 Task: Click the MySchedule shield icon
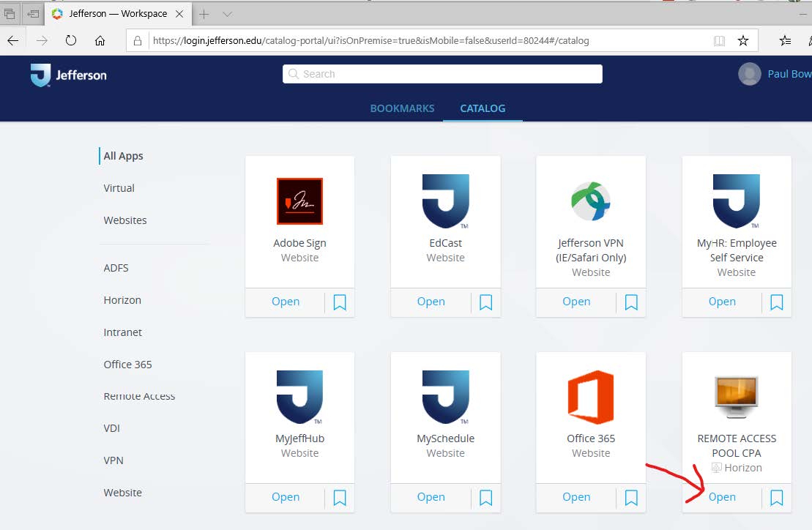[445, 397]
